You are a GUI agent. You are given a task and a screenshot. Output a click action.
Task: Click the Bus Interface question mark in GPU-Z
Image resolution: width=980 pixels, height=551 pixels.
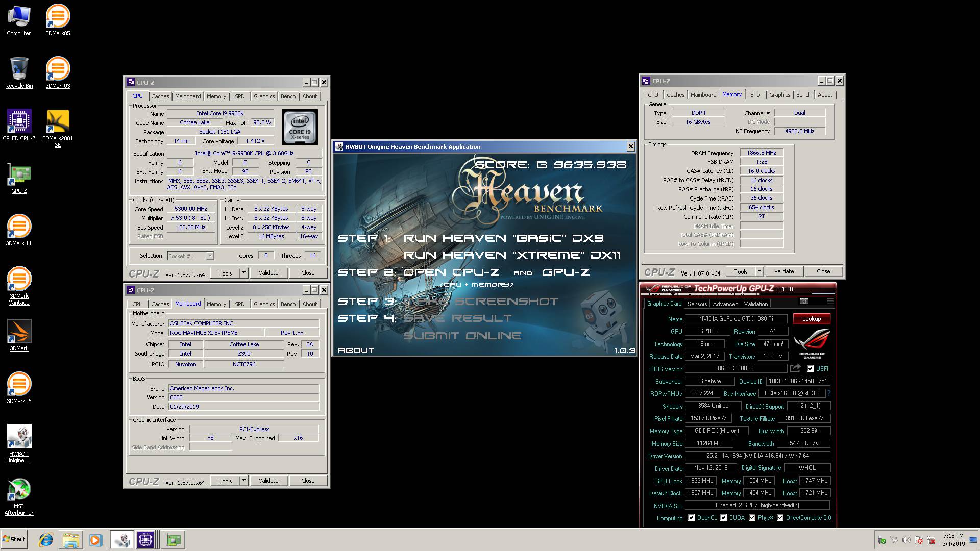[829, 393]
